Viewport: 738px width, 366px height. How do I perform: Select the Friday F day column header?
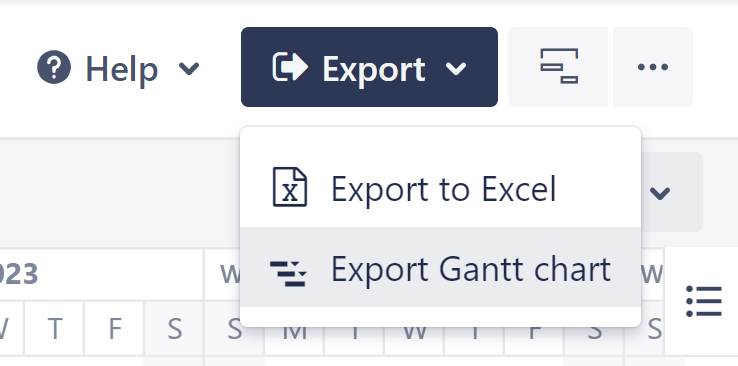[114, 328]
